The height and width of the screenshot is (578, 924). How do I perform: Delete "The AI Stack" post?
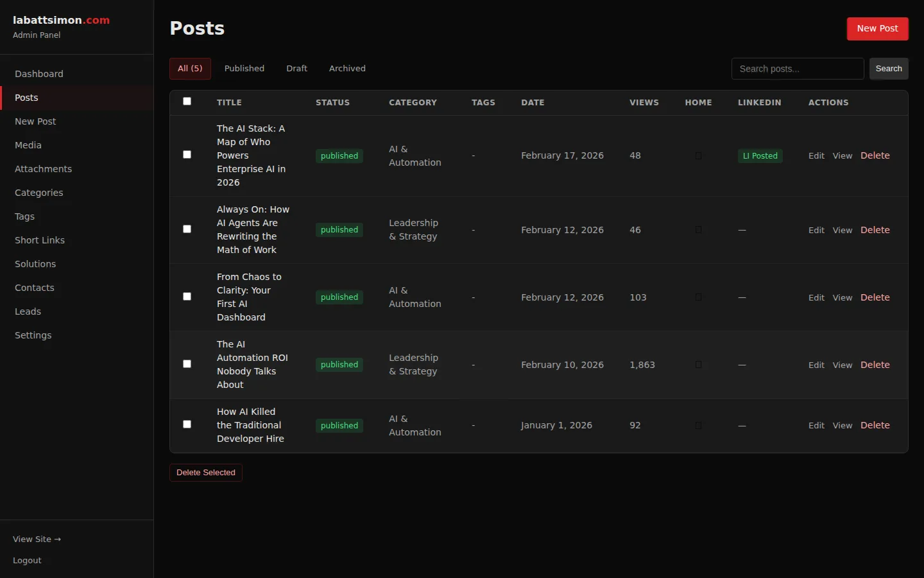(875, 155)
